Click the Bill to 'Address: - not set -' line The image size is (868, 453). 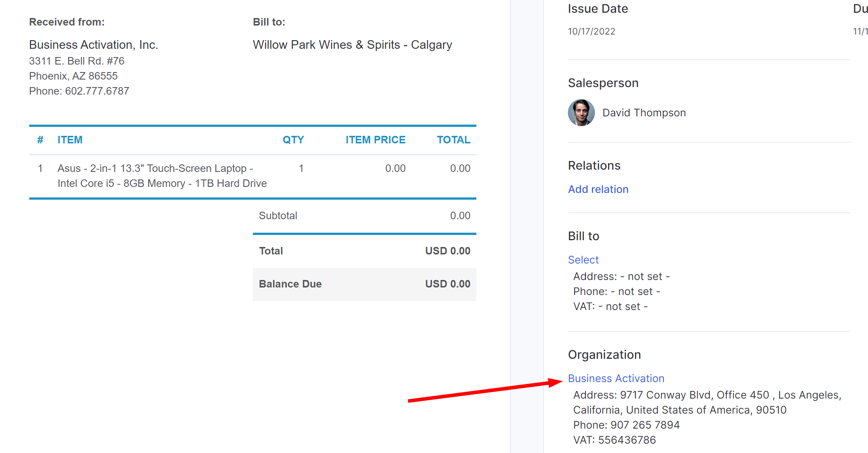click(x=622, y=276)
